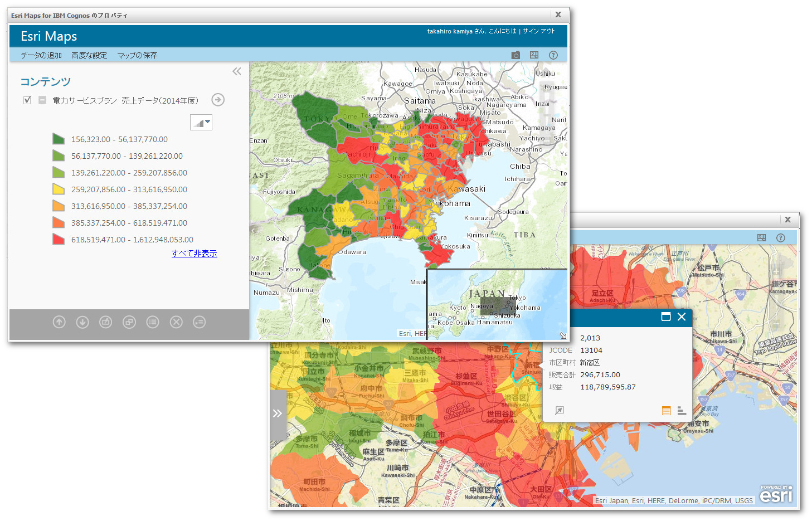The image size is (812, 521).
Task: Click the JCODE value 13104 in the popup
Action: pyautogui.click(x=591, y=350)
